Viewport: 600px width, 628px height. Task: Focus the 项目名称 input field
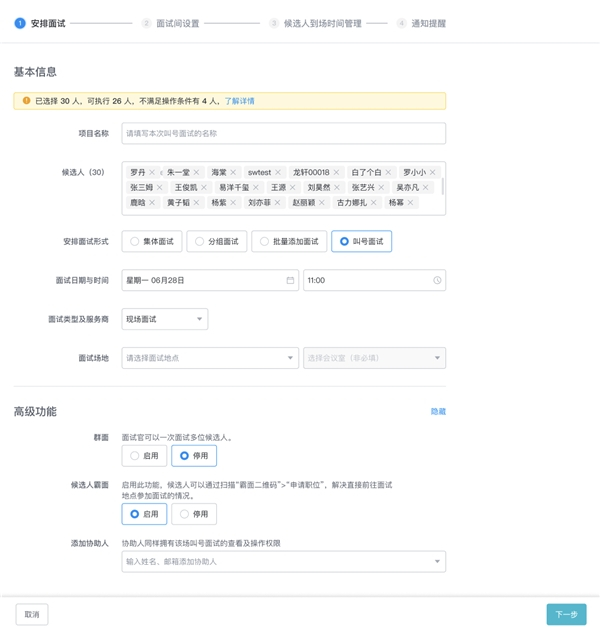point(284,133)
